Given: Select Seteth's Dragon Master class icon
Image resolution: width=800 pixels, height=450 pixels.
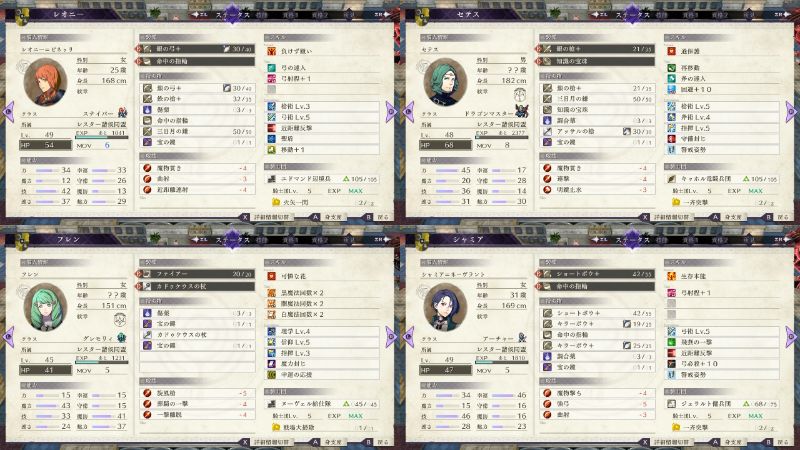Looking at the screenshot, I should 522,111.
